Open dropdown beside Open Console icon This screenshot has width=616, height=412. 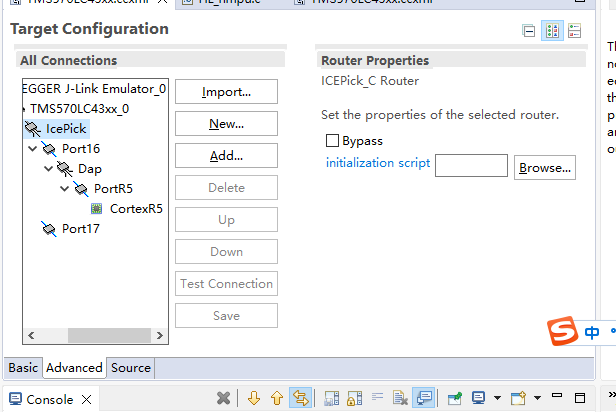[537, 398]
